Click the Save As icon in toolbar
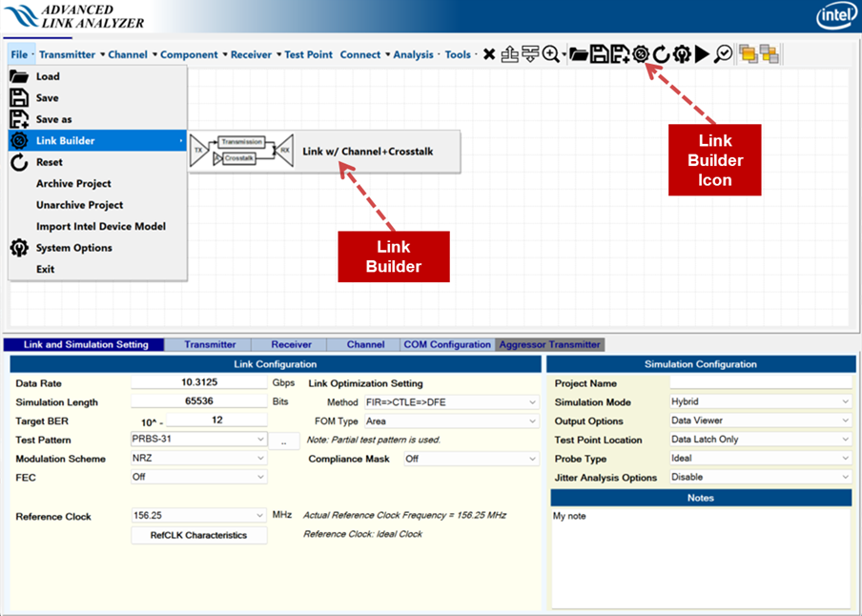Image resolution: width=862 pixels, height=616 pixels. [620, 54]
